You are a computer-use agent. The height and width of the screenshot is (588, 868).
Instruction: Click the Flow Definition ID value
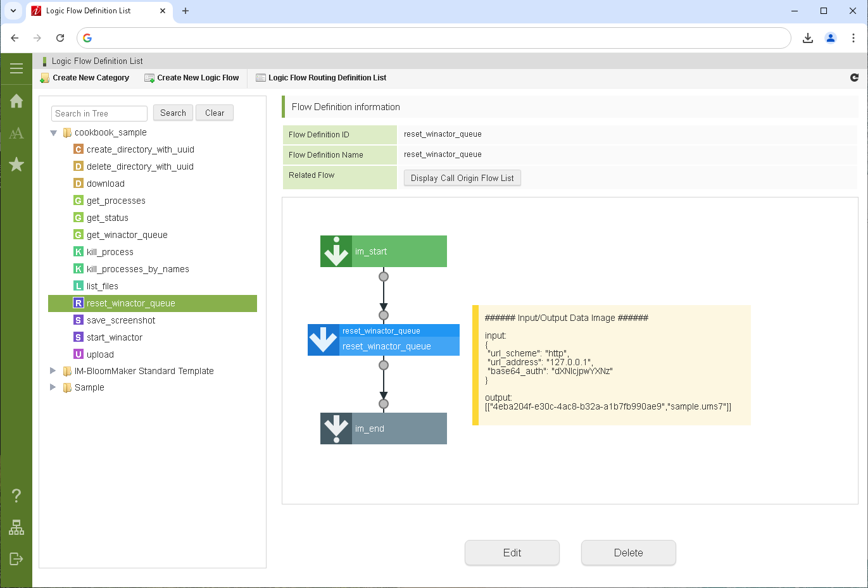coord(443,134)
